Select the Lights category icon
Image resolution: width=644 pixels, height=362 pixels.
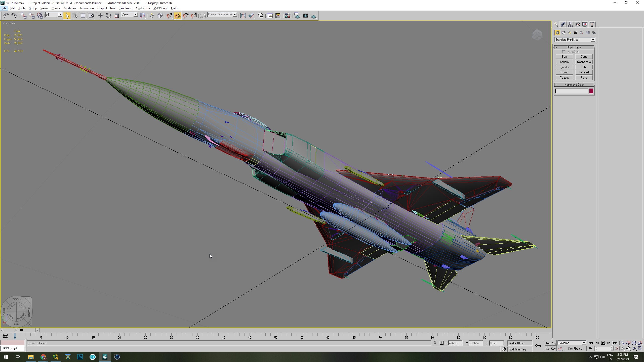[x=569, y=33]
